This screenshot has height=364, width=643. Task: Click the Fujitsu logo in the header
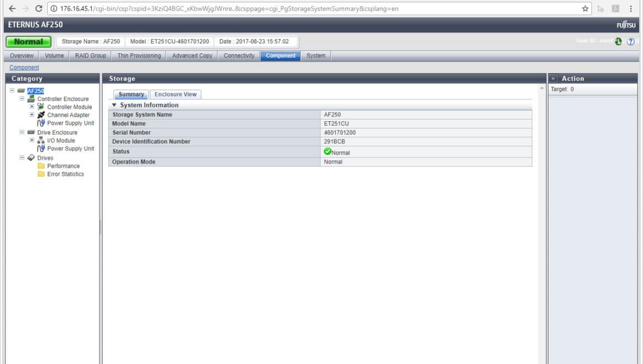tap(626, 25)
